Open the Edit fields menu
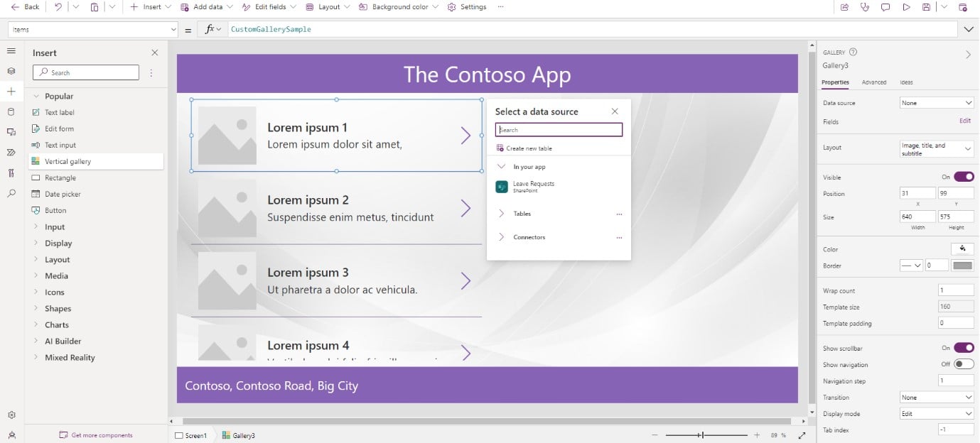 [x=269, y=7]
